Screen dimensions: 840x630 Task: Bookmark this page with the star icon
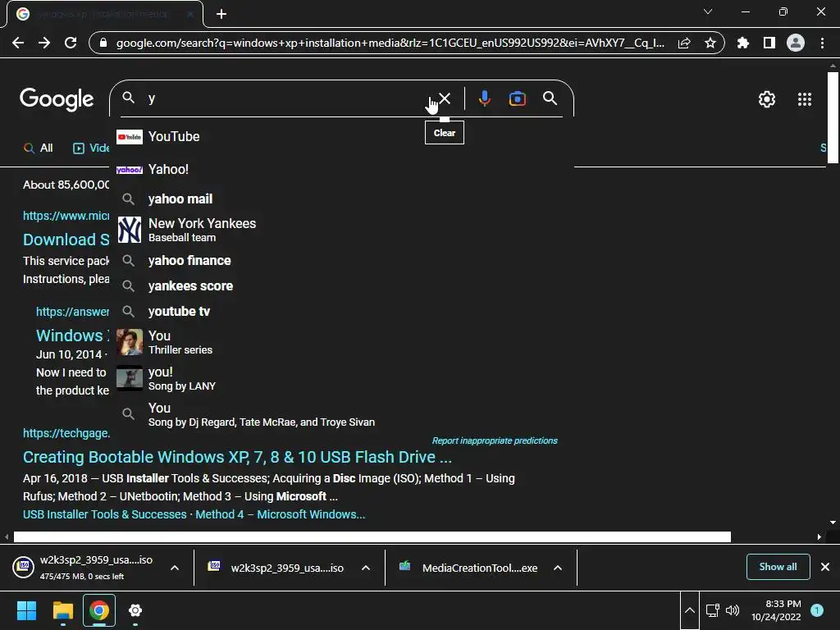(710, 43)
